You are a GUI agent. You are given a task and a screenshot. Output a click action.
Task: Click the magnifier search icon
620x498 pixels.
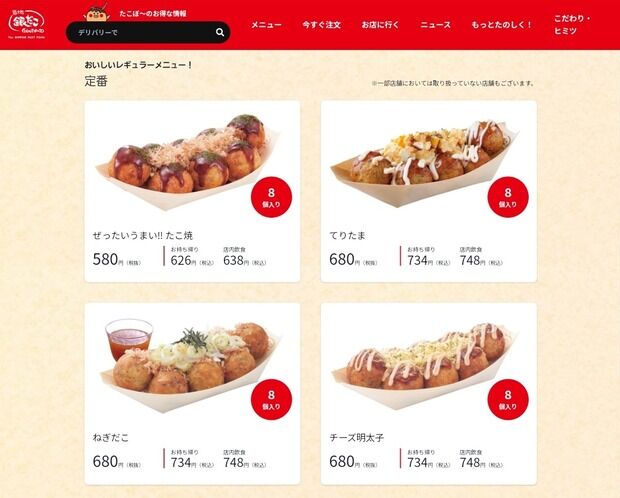220,32
